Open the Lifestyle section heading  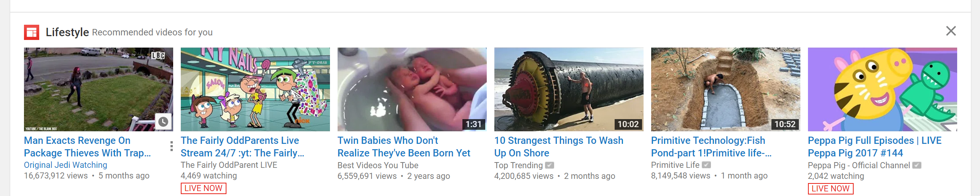click(67, 32)
